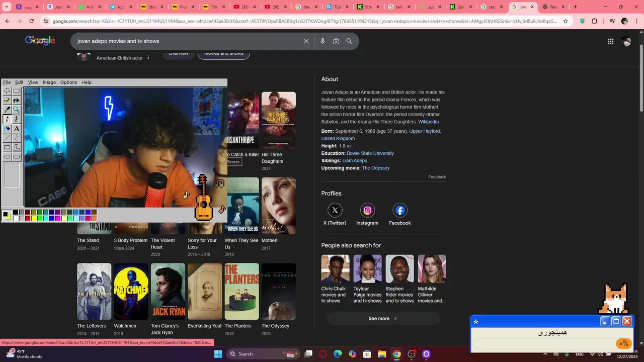Open the Wikipedia link in About
644x362 pixels.
[428, 122]
